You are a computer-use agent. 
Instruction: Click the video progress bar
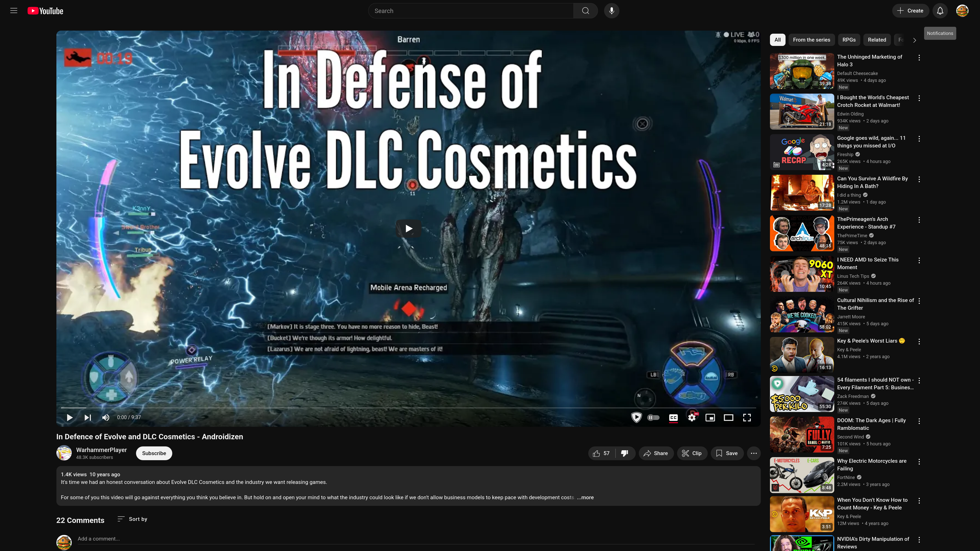[x=408, y=408]
